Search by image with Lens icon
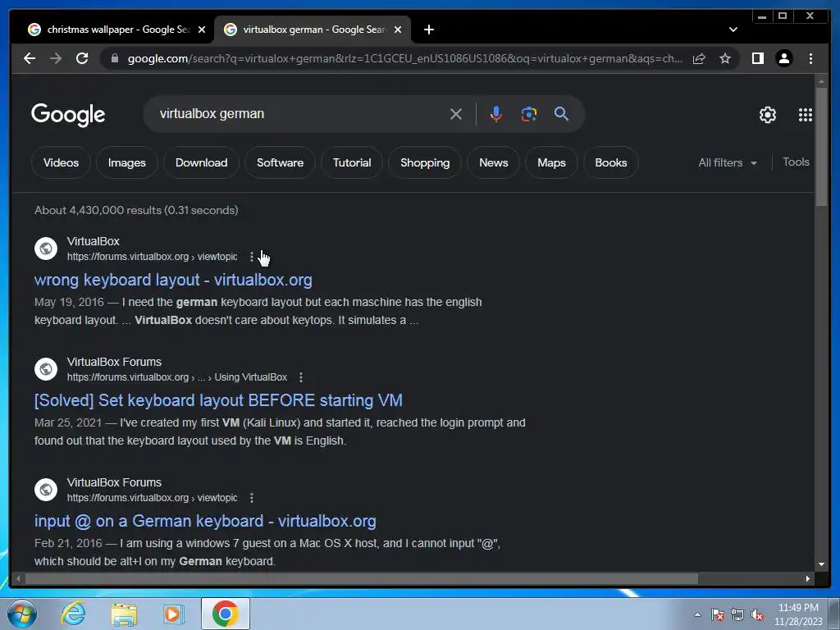 529,113
